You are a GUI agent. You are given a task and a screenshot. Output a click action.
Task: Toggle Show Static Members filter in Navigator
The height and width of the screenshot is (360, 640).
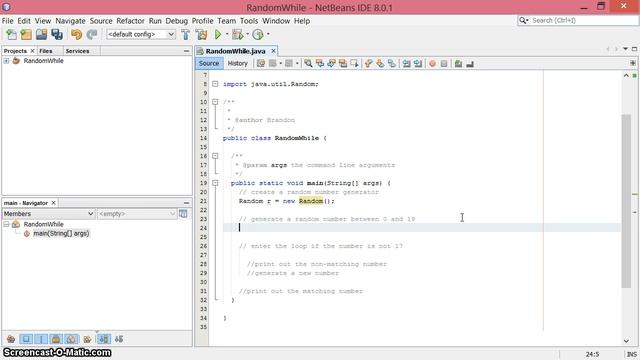tap(41, 339)
